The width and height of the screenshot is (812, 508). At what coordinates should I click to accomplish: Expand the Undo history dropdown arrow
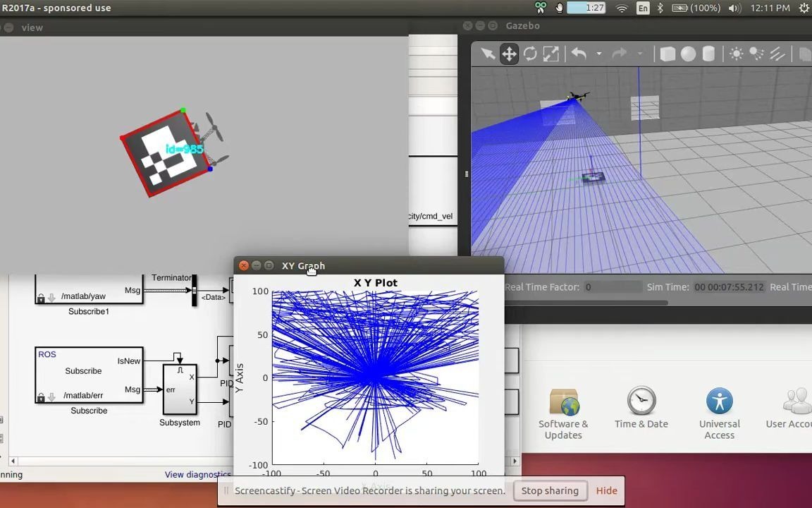(598, 54)
